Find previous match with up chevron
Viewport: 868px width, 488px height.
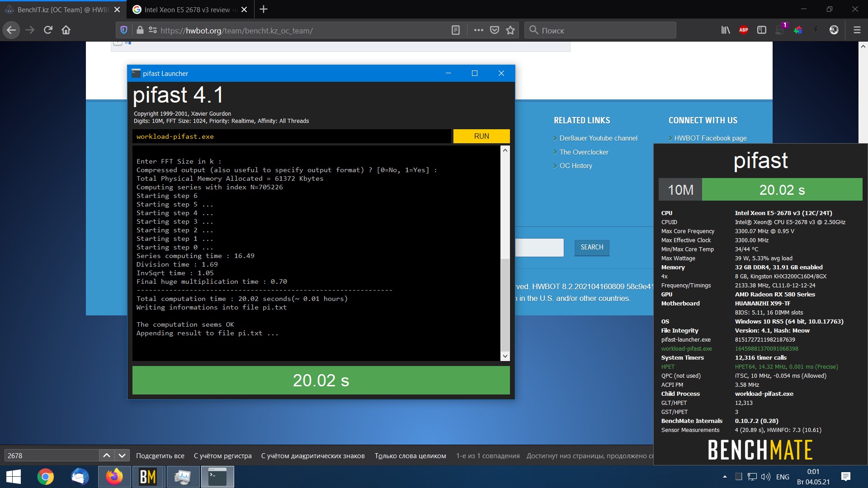(x=107, y=455)
